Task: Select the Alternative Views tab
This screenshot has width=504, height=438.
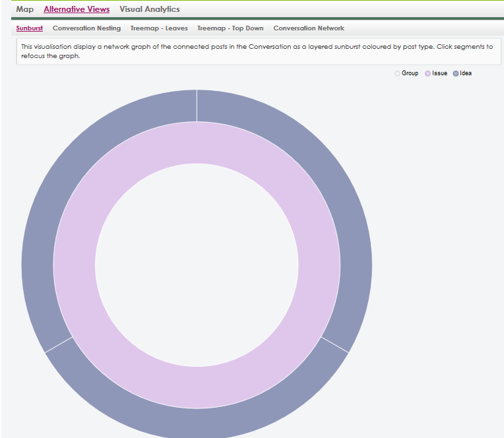Action: coord(77,9)
